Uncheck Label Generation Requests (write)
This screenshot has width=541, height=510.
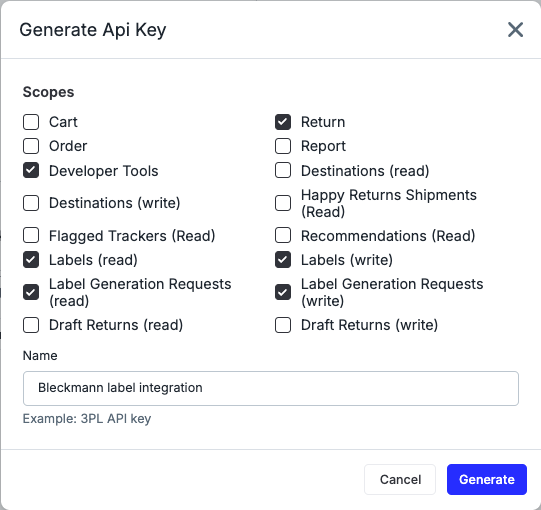[283, 292]
